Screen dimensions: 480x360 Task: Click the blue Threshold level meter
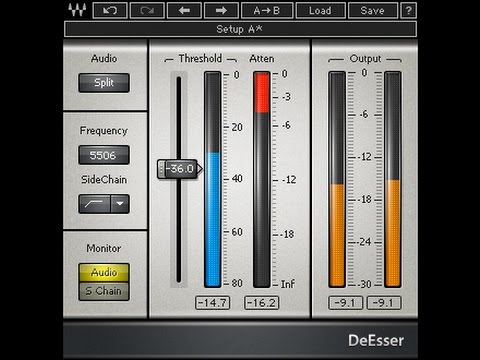pos(213,179)
